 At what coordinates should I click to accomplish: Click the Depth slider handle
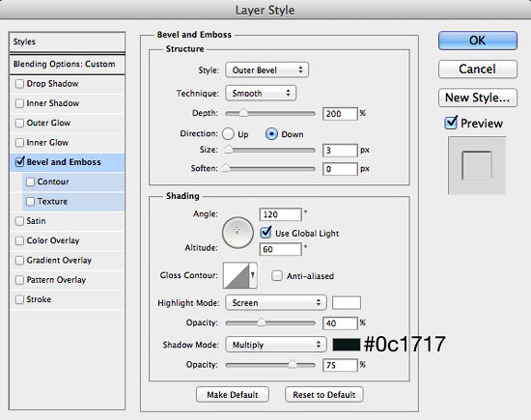[243, 113]
